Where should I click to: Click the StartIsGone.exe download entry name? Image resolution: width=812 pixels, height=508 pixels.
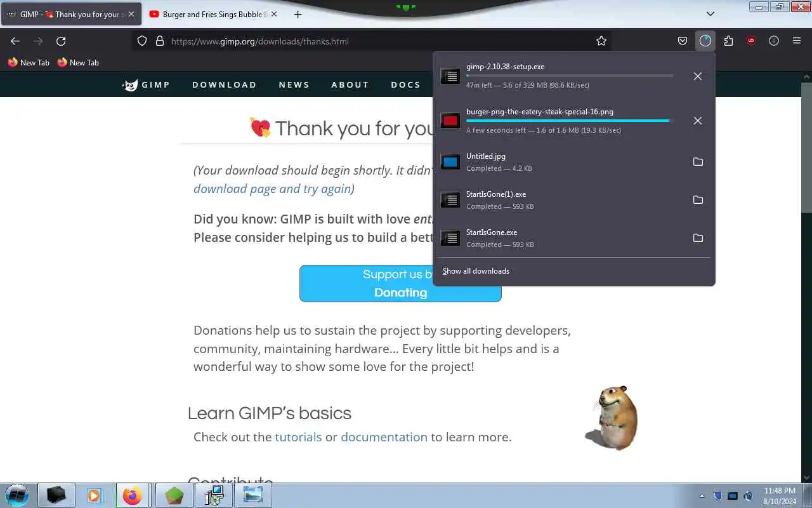(492, 232)
